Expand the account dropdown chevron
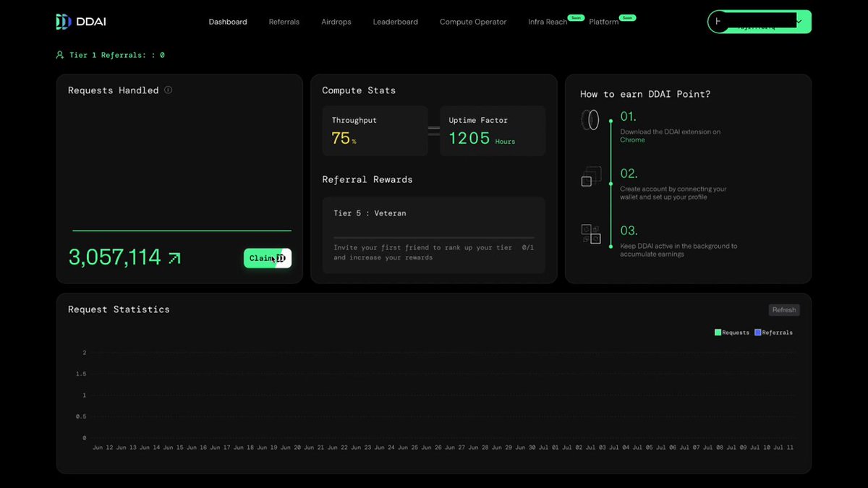 799,22
